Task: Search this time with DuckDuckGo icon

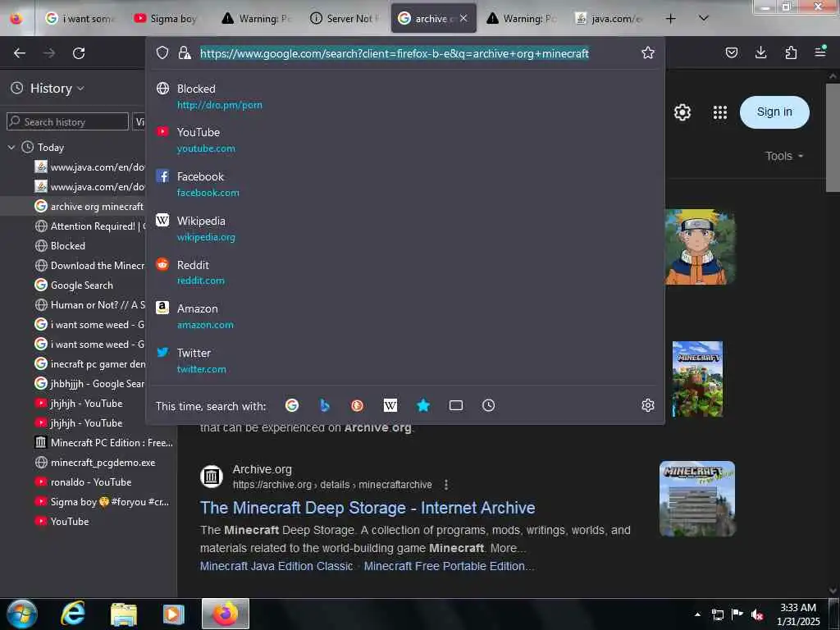Action: pyautogui.click(x=358, y=405)
